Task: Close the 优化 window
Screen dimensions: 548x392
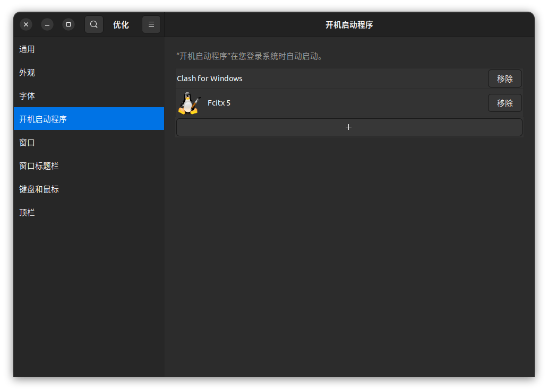Action: pyautogui.click(x=26, y=24)
